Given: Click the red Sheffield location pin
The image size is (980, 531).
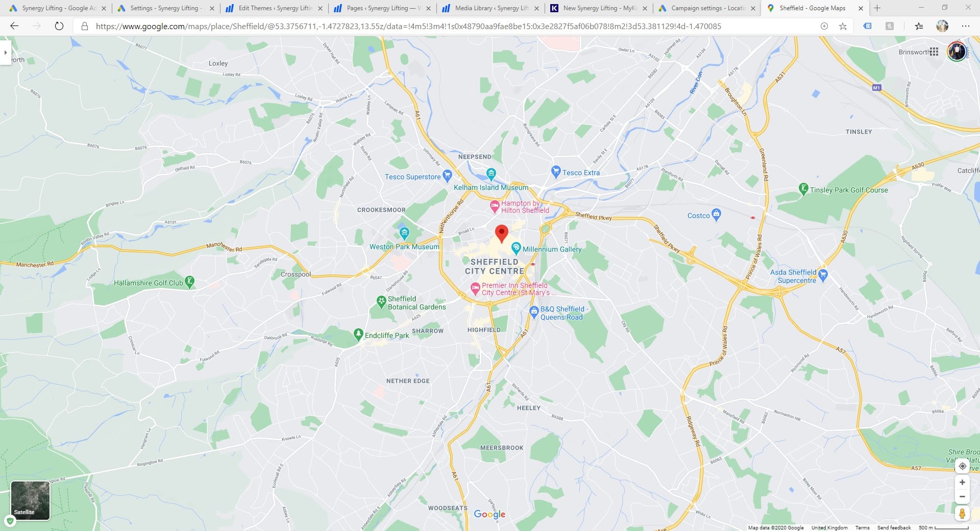Looking at the screenshot, I should [502, 233].
